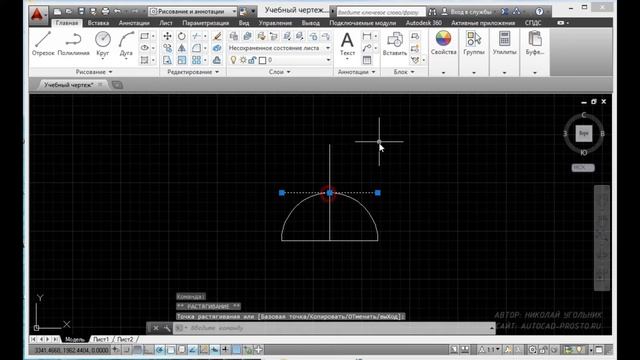Viewport: 640px width, 360px height.
Task: Toggle layer freeze sun icon
Action: click(243, 60)
